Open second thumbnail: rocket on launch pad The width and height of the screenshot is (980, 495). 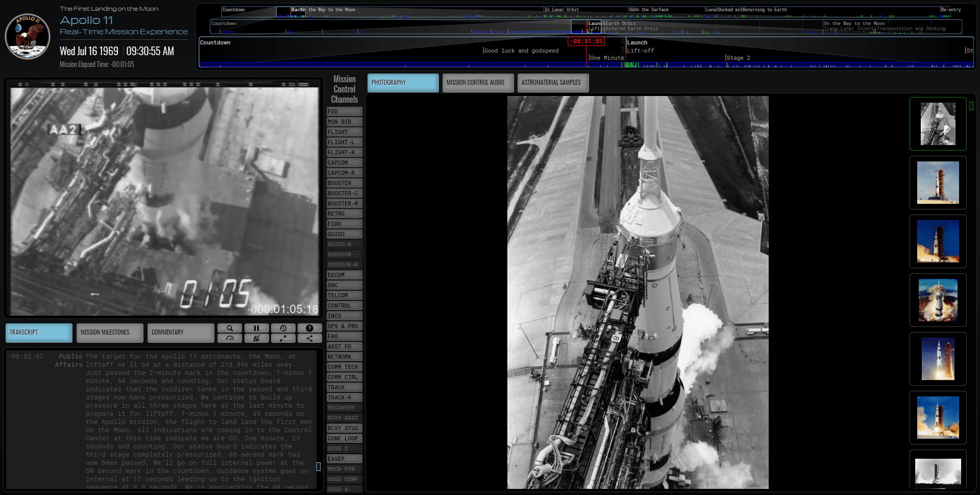tap(938, 182)
